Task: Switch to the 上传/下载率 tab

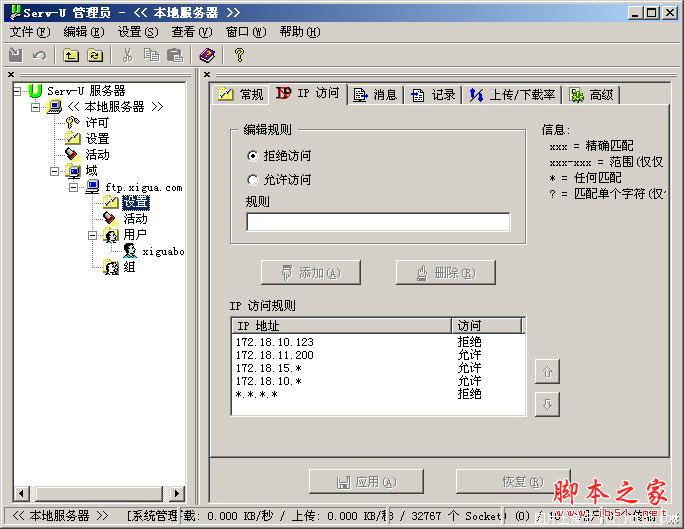Action: 512,94
